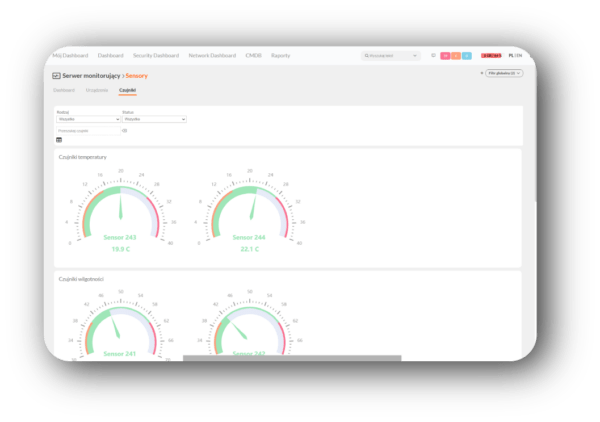Click the sensor search input field
Viewport: 600px width, 422px height.
click(x=88, y=131)
